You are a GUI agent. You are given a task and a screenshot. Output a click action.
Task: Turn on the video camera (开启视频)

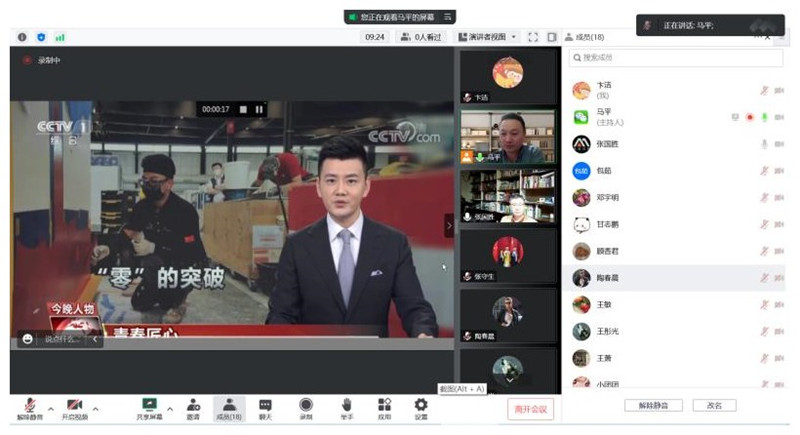click(x=74, y=409)
